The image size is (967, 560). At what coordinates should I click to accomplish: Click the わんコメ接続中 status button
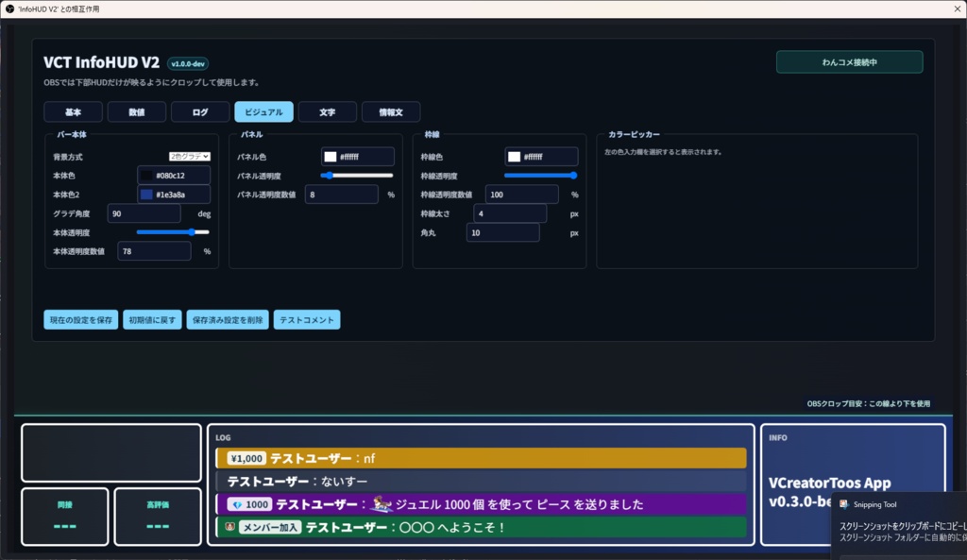849,62
